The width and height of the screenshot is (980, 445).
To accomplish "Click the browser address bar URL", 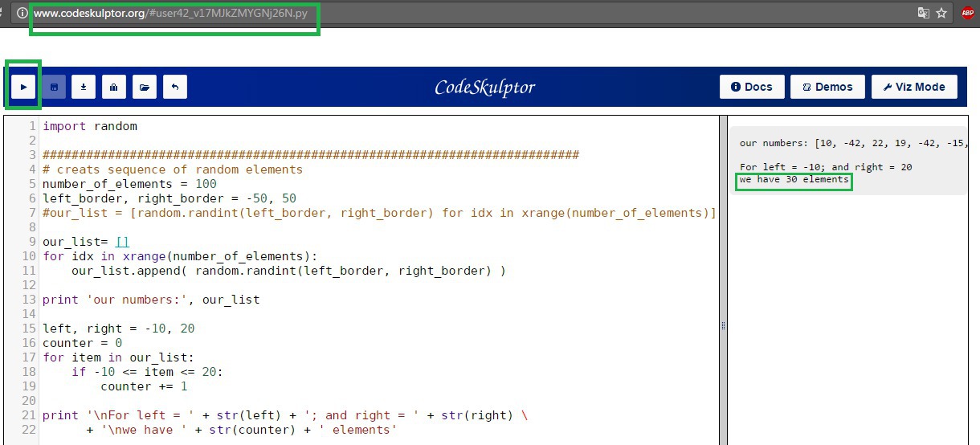I will pos(170,14).
